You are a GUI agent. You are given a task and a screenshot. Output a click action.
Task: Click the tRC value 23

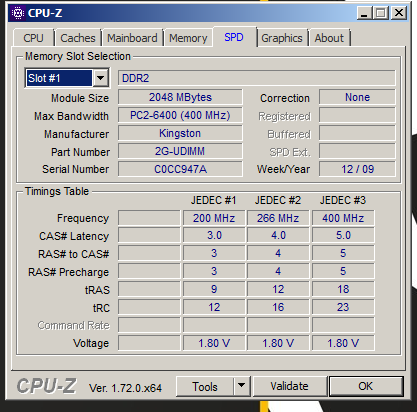(343, 307)
